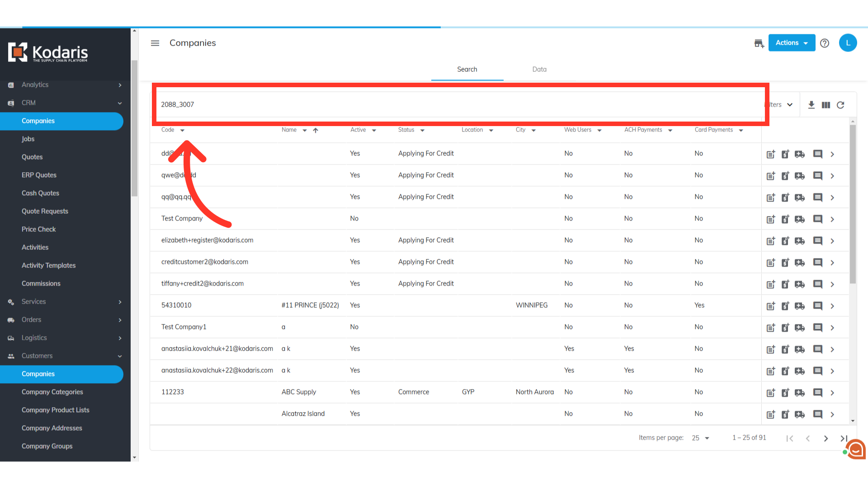868x488 pixels.
Task: Open the hamburger menu next to Companies
Action: coord(155,43)
